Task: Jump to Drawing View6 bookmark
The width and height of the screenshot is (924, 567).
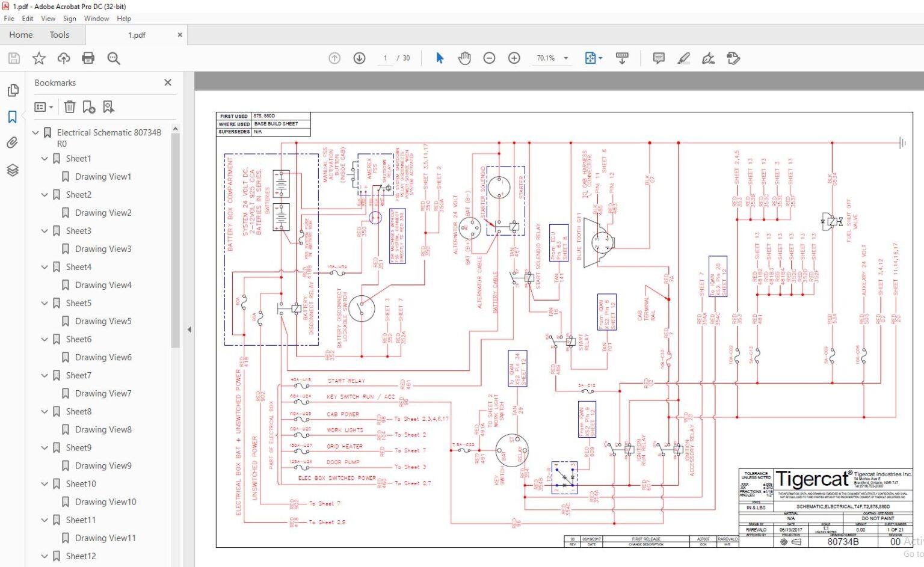Action: pos(103,357)
